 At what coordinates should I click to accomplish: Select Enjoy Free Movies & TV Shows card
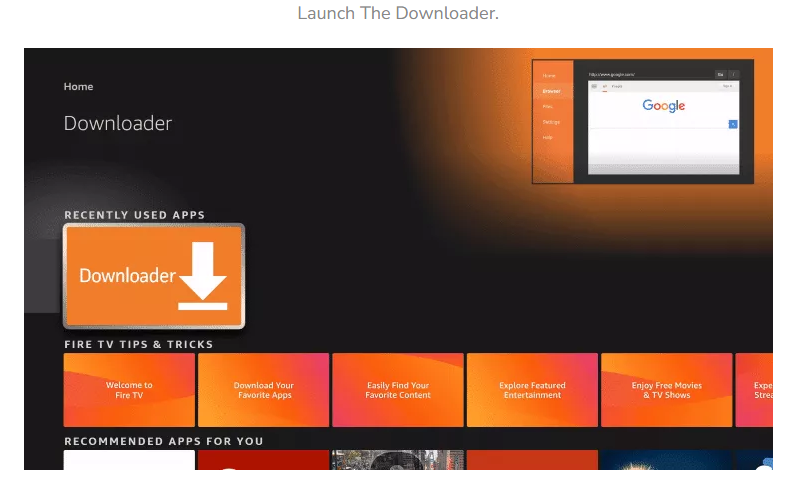coord(667,390)
